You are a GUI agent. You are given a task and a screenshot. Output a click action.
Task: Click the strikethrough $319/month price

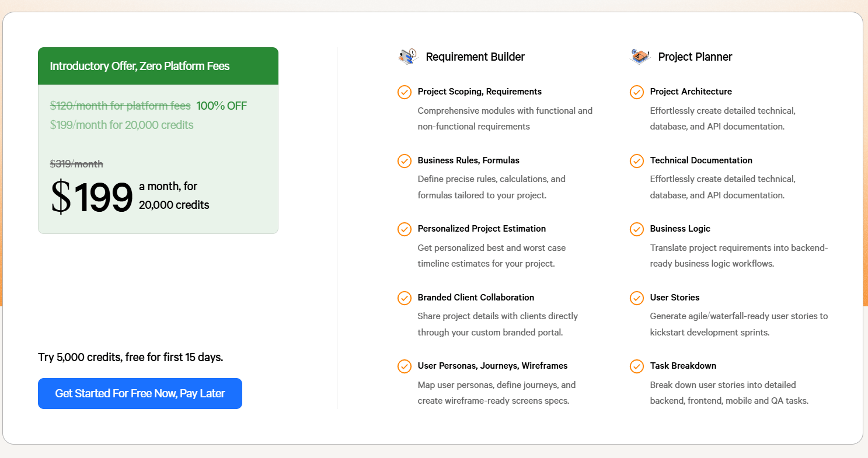tap(76, 164)
